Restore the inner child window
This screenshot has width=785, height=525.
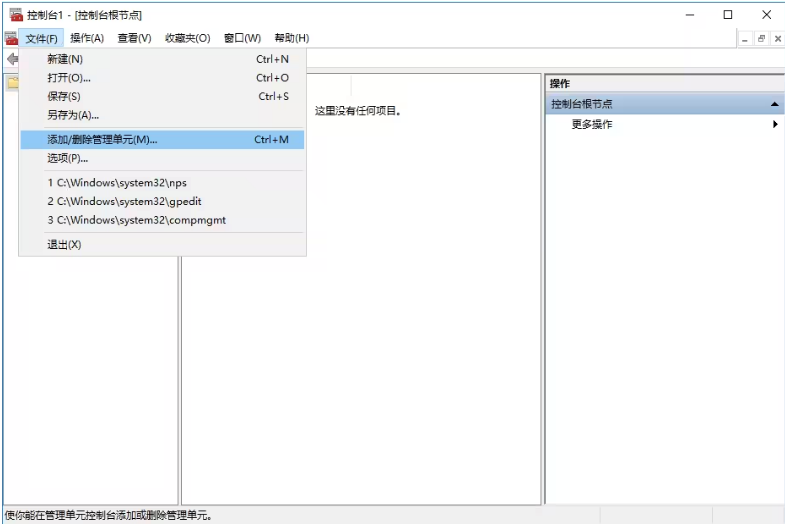coord(761,39)
